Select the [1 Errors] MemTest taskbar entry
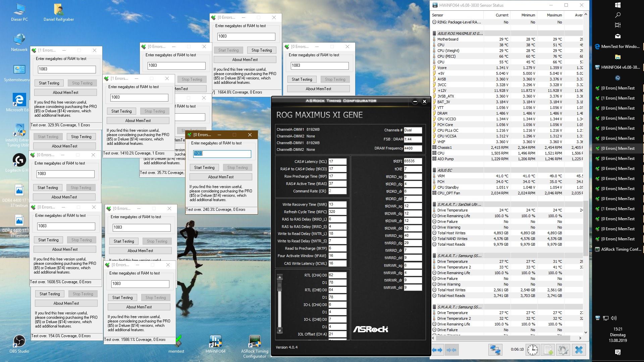The image size is (644, 362). 617,98
